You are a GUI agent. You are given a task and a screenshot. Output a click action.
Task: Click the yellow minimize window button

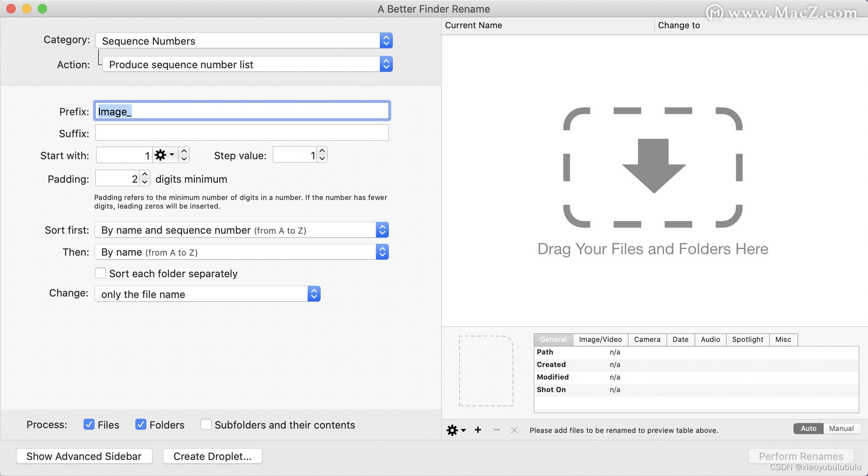[x=27, y=9]
